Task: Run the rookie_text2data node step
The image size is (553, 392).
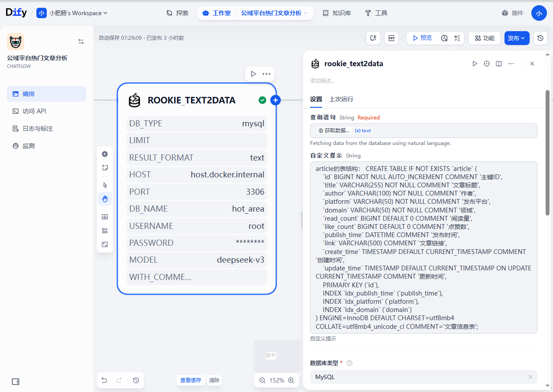Action: click(475, 64)
